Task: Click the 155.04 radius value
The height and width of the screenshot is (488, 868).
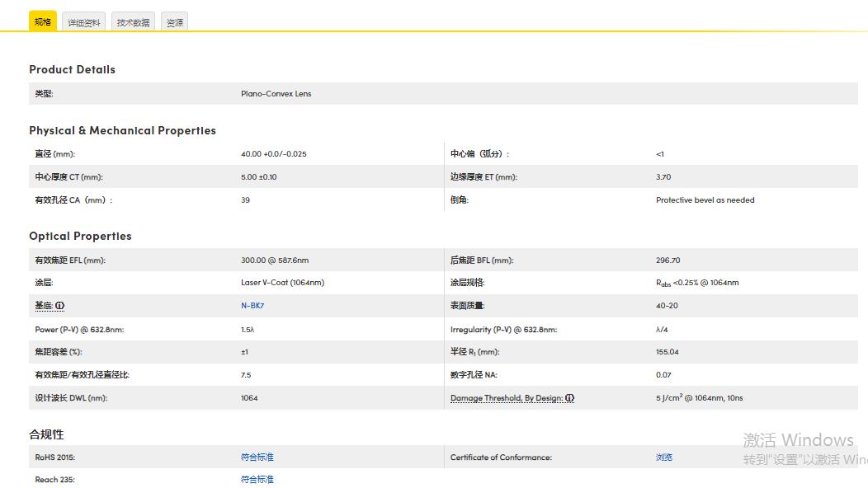Action: pos(668,352)
